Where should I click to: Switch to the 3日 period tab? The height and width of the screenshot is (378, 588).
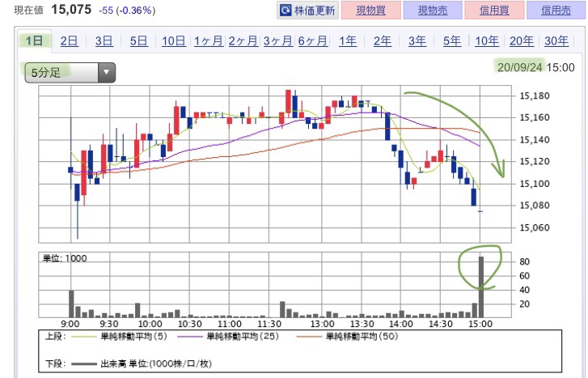coord(104,40)
